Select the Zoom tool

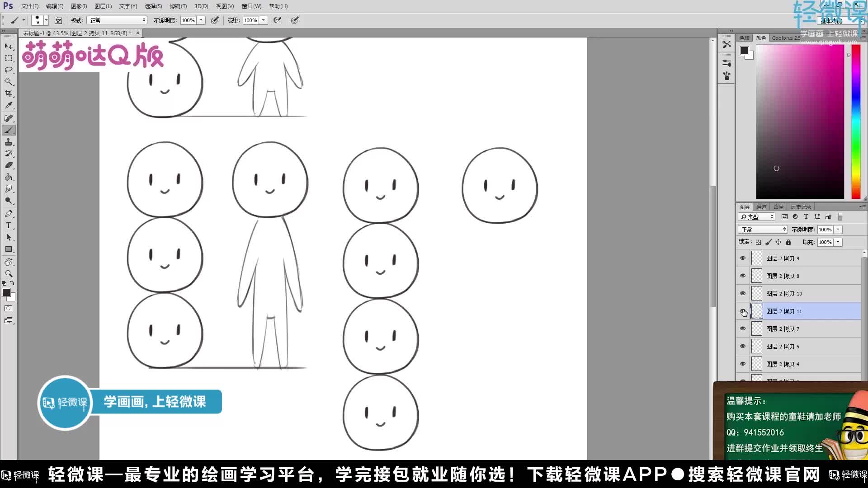[9, 274]
